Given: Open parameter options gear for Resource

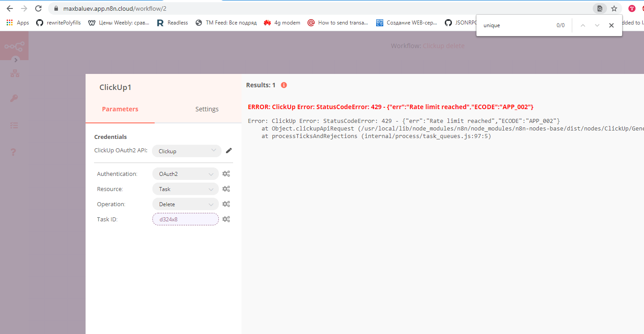Looking at the screenshot, I should pos(226,189).
